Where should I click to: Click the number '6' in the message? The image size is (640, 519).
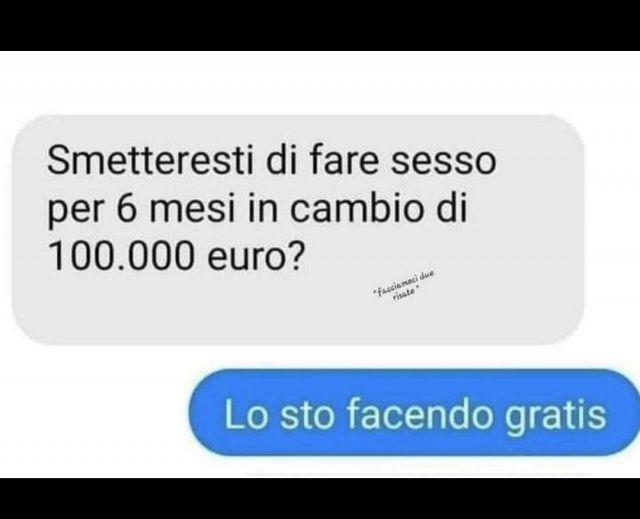point(126,208)
